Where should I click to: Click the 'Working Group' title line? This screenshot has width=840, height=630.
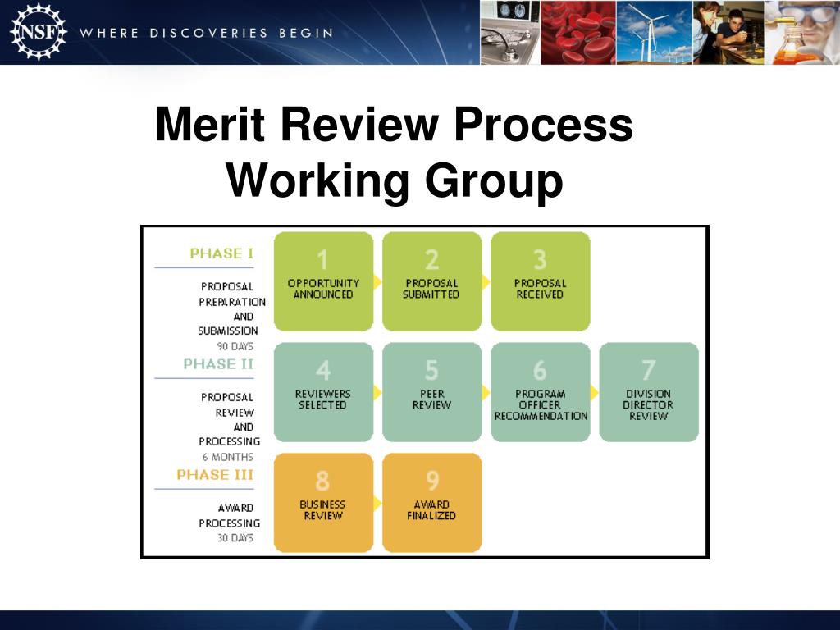coord(395,180)
